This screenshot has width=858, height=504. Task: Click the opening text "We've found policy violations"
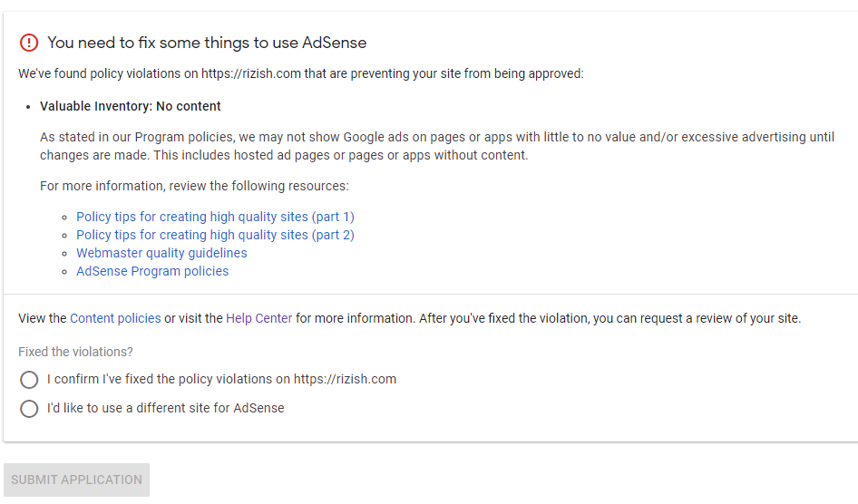coord(107,73)
